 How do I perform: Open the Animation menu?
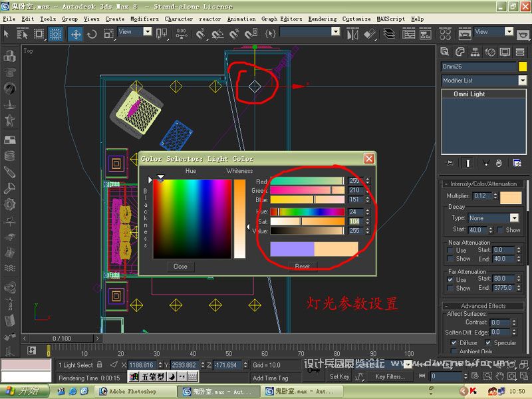(241, 19)
